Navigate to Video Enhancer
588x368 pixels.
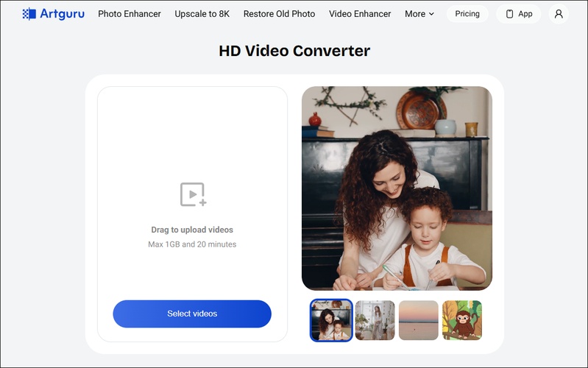[360, 14]
